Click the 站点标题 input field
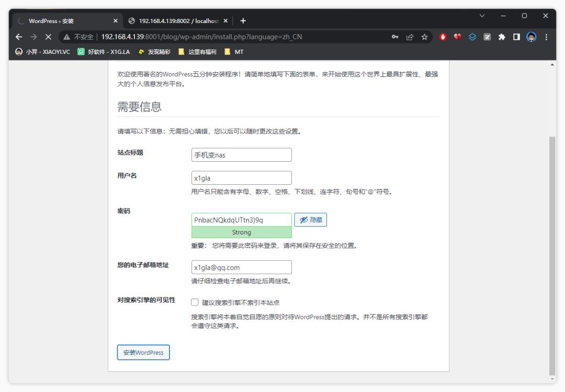Image resolution: width=565 pixels, height=392 pixels. coord(241,154)
